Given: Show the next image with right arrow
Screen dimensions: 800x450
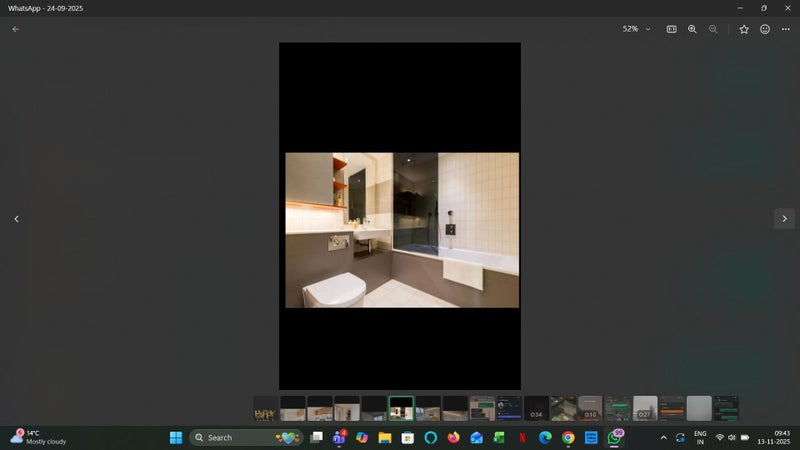Looking at the screenshot, I should click(x=784, y=218).
